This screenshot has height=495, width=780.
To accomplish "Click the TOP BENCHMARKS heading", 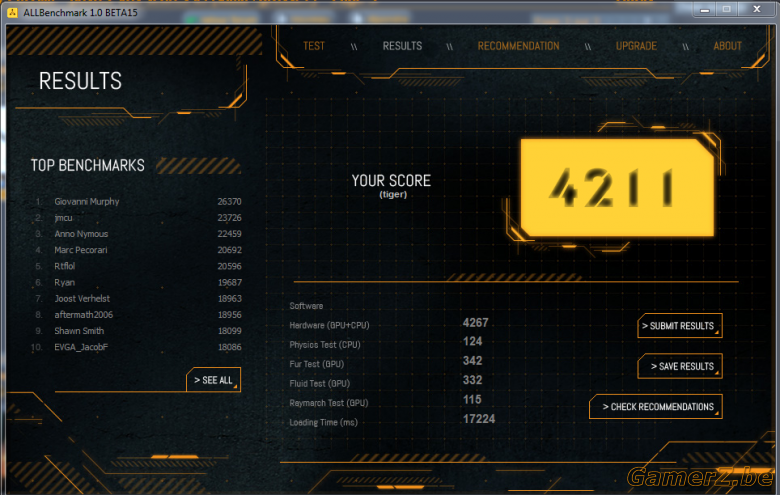I will point(88,165).
